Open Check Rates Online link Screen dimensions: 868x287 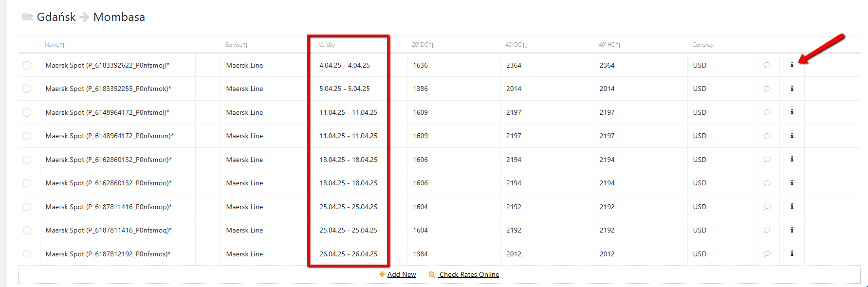click(469, 274)
